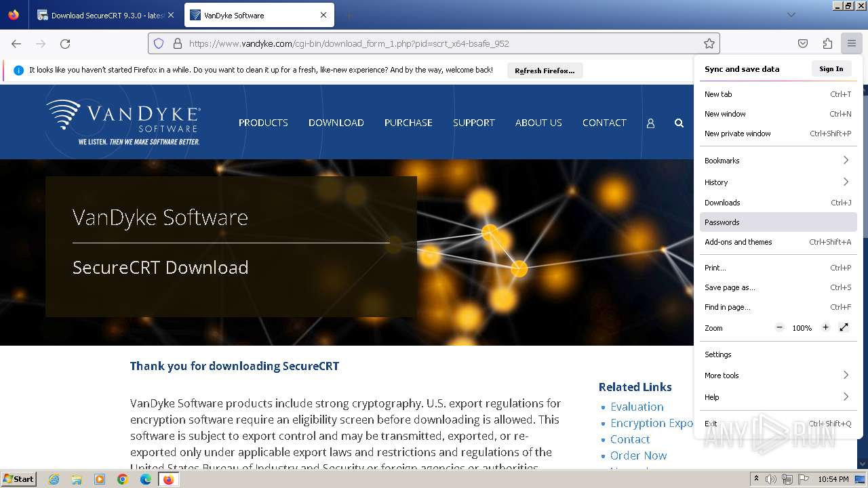Open the ABOUT US navigation link

point(538,123)
